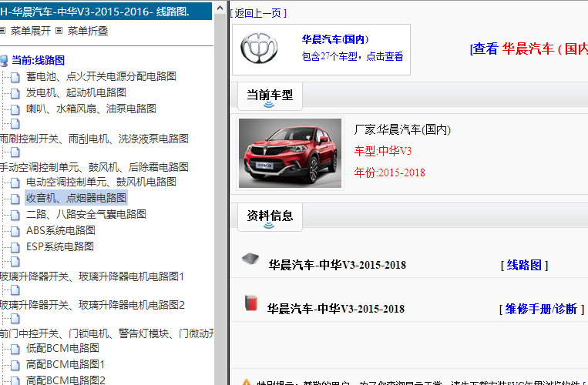Click document icon beside 二路、八路安全气囊电路图
Image resolution: width=588 pixels, height=385 pixels.
[15, 215]
